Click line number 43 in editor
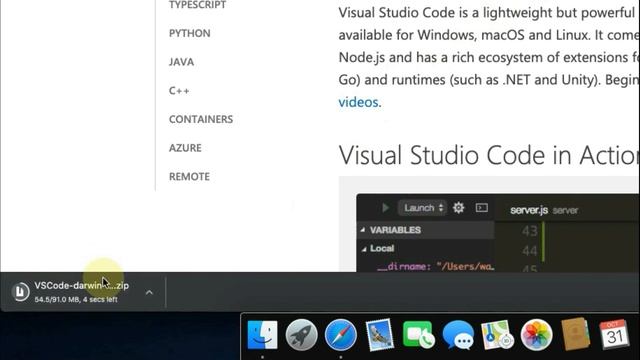The image size is (640, 360). click(529, 231)
